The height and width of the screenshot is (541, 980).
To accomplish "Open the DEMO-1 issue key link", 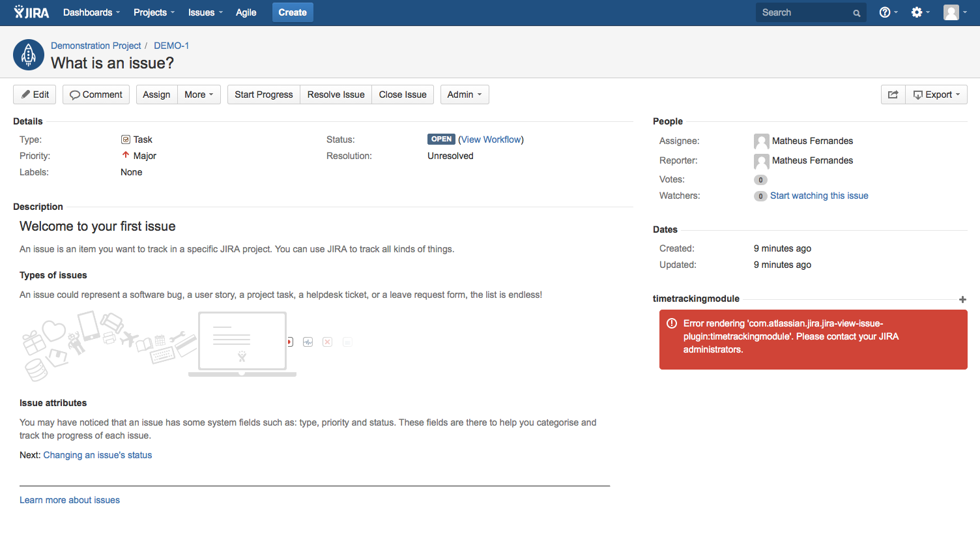I will (x=171, y=46).
